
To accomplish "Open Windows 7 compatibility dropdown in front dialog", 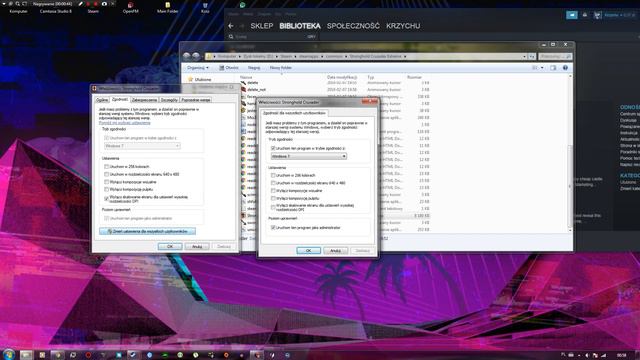I will point(309,156).
